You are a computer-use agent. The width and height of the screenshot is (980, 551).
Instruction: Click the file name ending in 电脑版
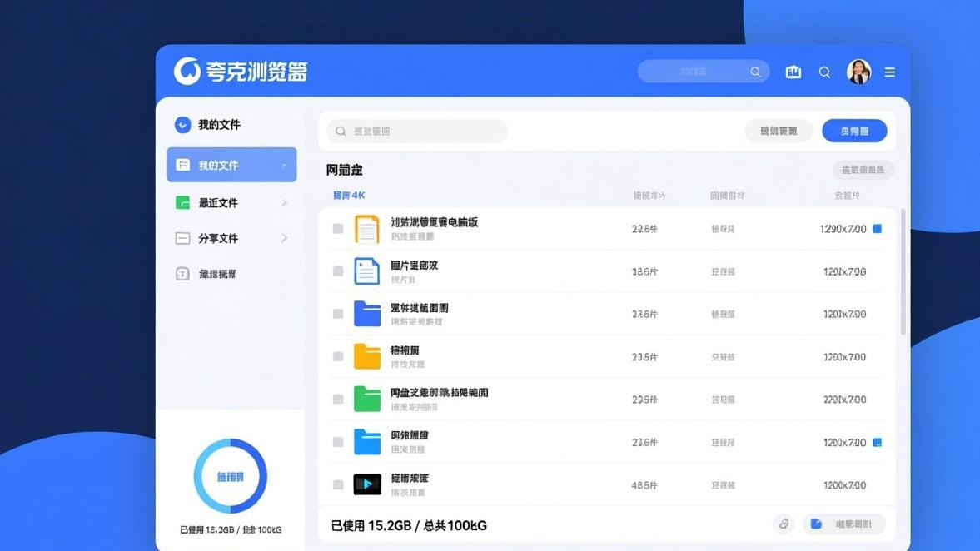click(435, 222)
